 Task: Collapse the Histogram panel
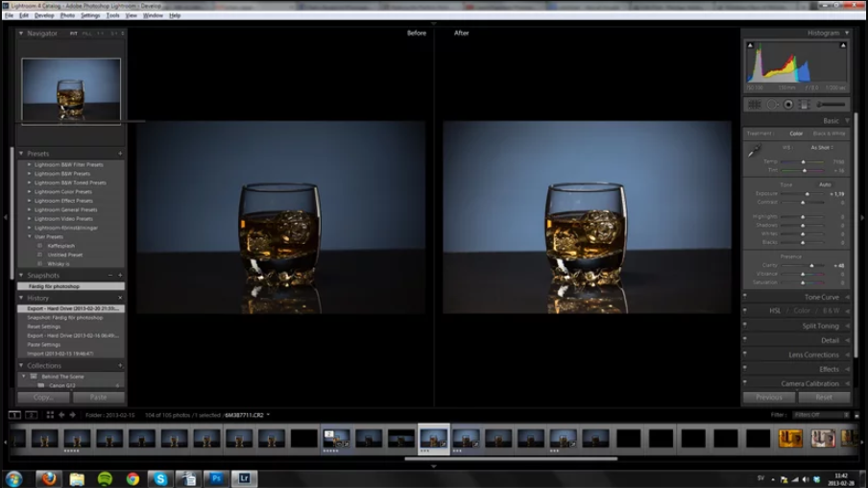coord(847,34)
